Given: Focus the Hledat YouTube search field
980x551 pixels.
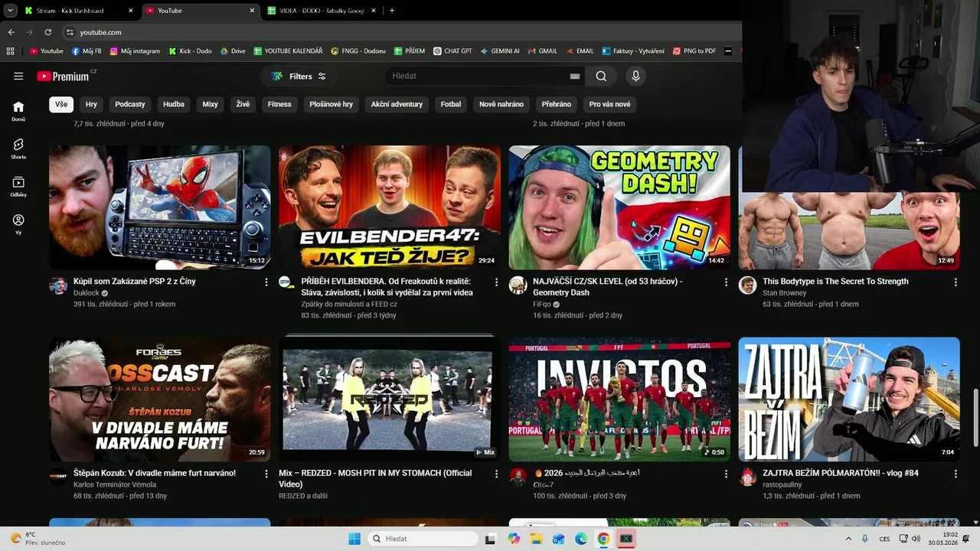Looking at the screenshot, I should (479, 76).
